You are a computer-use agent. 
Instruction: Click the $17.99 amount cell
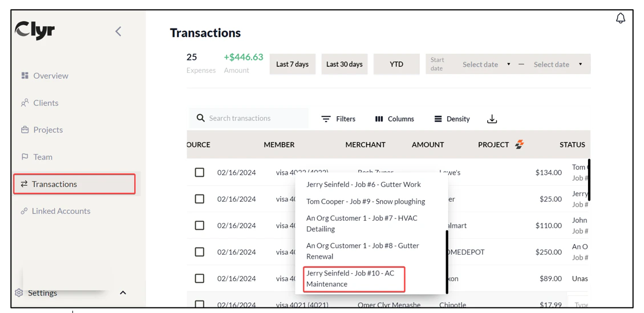551,305
